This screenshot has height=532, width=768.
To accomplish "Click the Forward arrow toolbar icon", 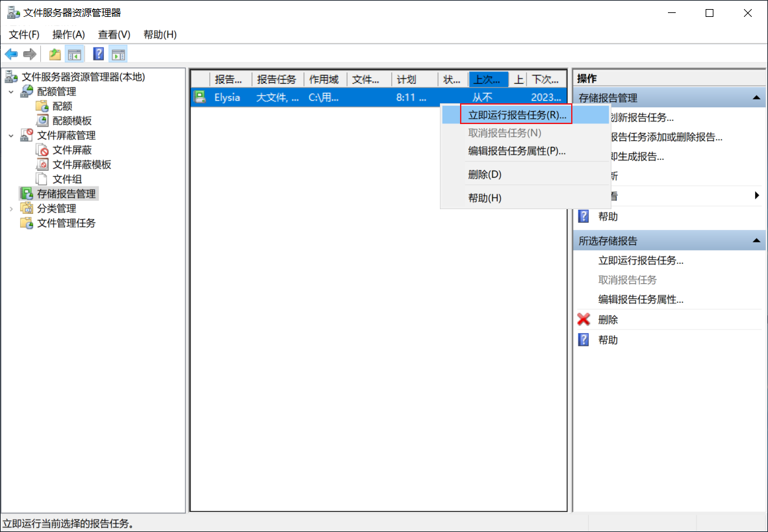I will pos(30,54).
